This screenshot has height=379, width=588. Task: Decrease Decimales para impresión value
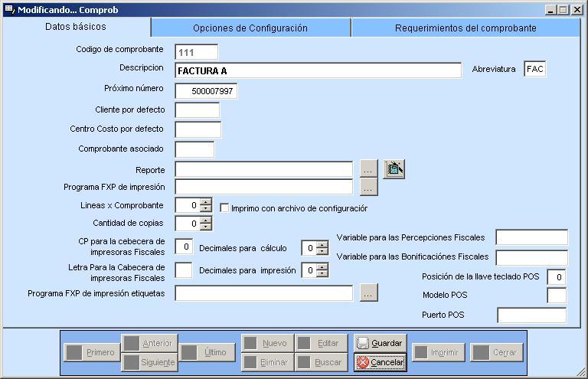(x=322, y=273)
